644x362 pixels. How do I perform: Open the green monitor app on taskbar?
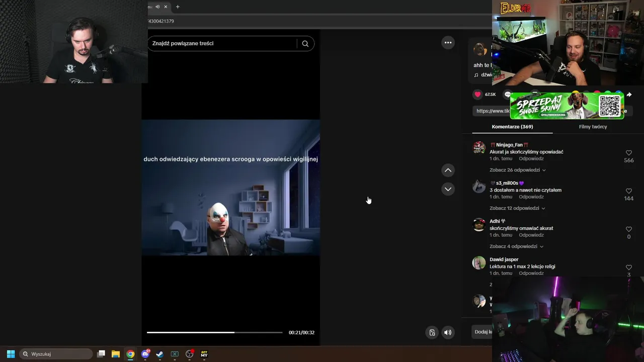pos(175,354)
